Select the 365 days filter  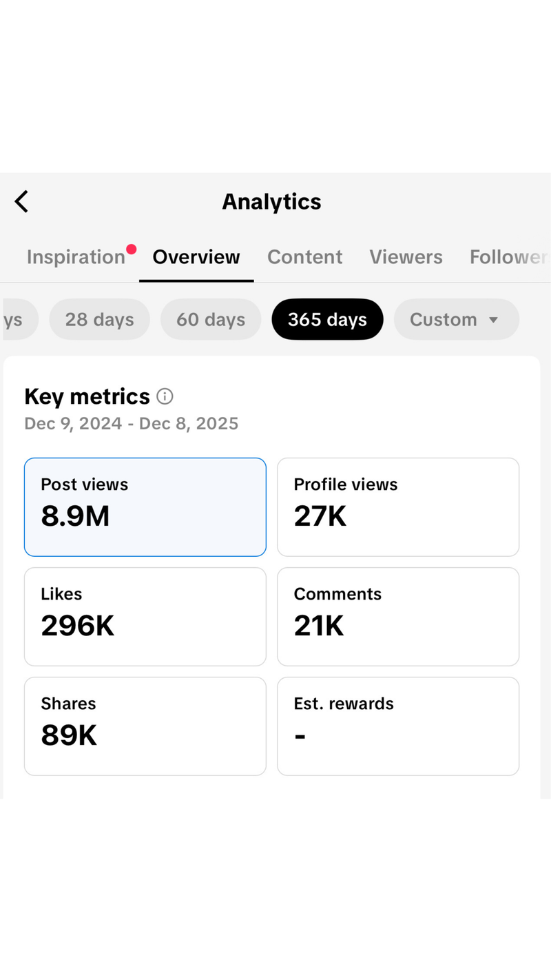(327, 319)
